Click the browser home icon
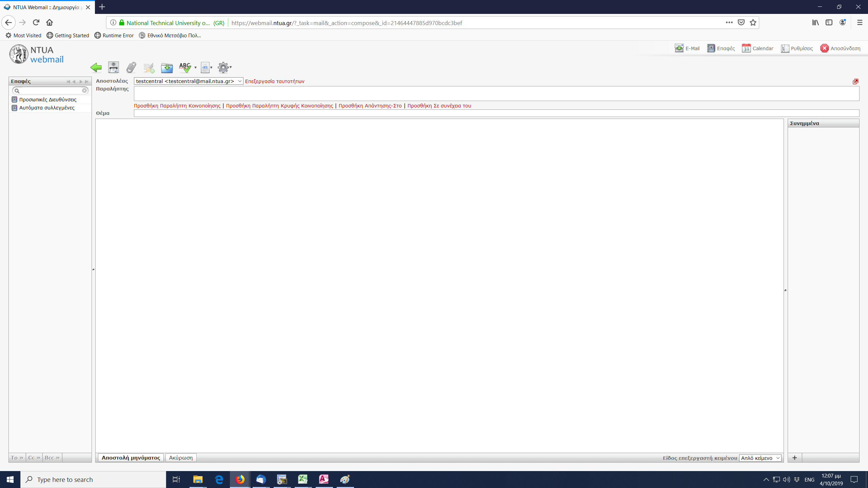The image size is (868, 488). click(50, 22)
